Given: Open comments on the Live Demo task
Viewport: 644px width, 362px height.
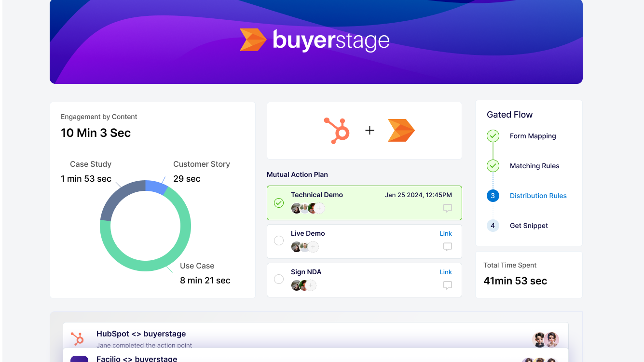Looking at the screenshot, I should point(448,246).
